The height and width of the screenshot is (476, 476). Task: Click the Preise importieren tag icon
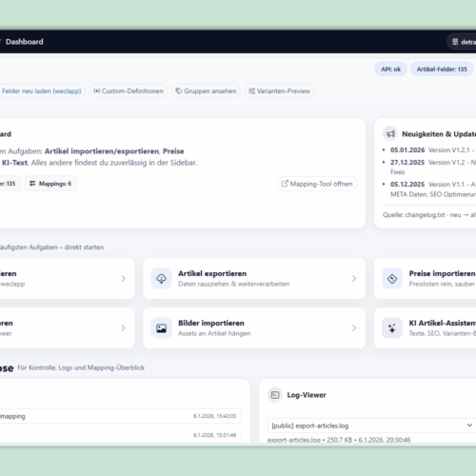coord(392,279)
